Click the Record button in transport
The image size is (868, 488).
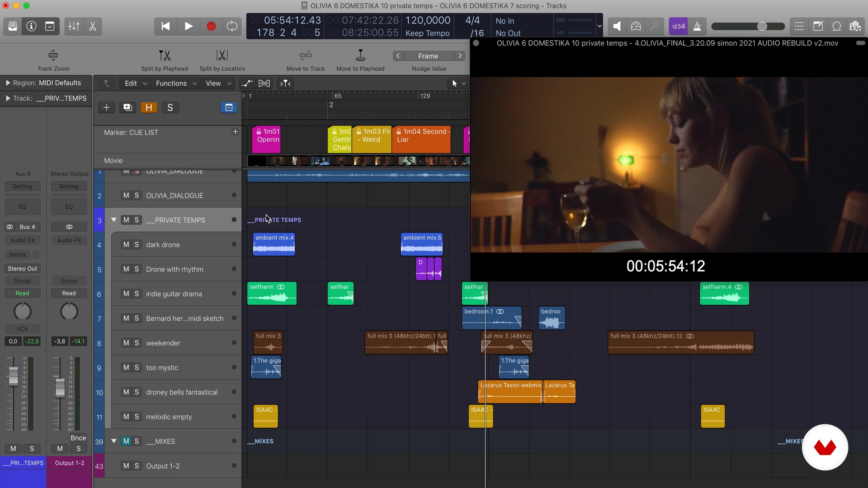coord(211,26)
